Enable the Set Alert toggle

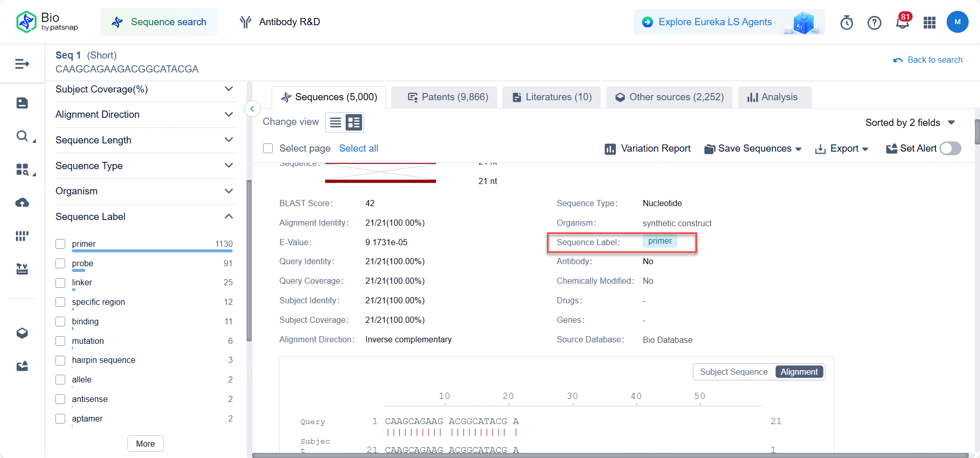pyautogui.click(x=950, y=149)
